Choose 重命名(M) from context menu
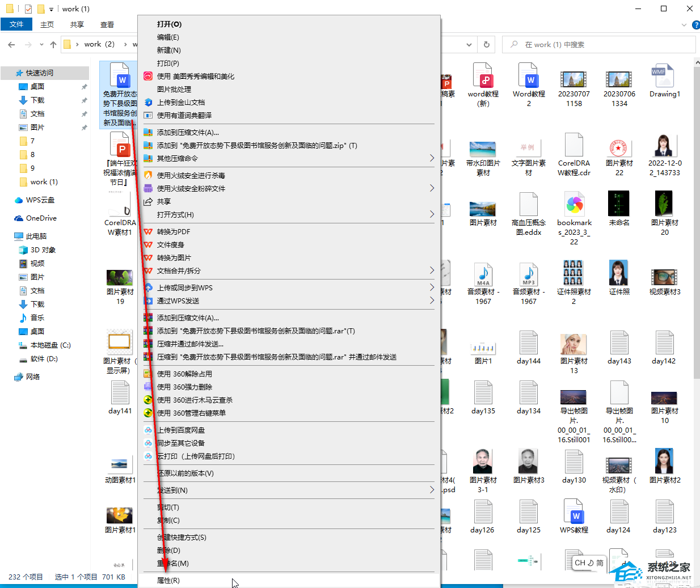The width and height of the screenshot is (700, 588). click(289, 563)
